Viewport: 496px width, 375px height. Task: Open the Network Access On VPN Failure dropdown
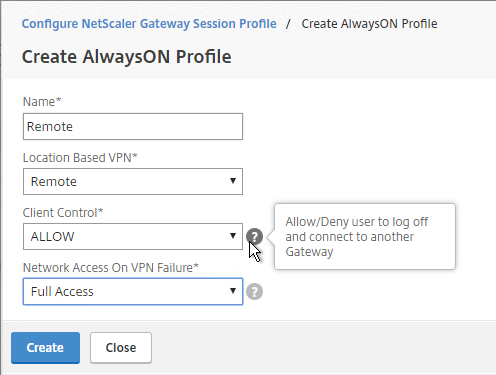(133, 292)
